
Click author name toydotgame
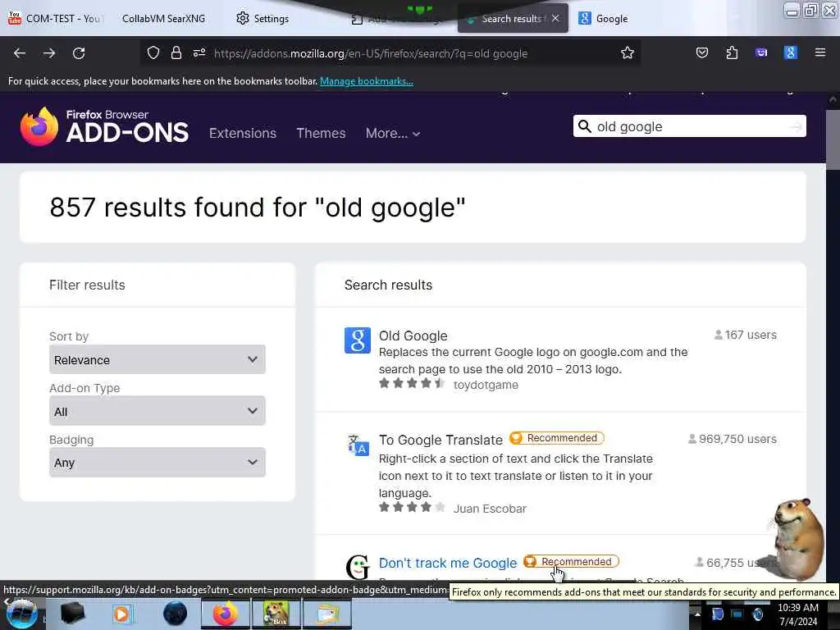[x=486, y=385]
